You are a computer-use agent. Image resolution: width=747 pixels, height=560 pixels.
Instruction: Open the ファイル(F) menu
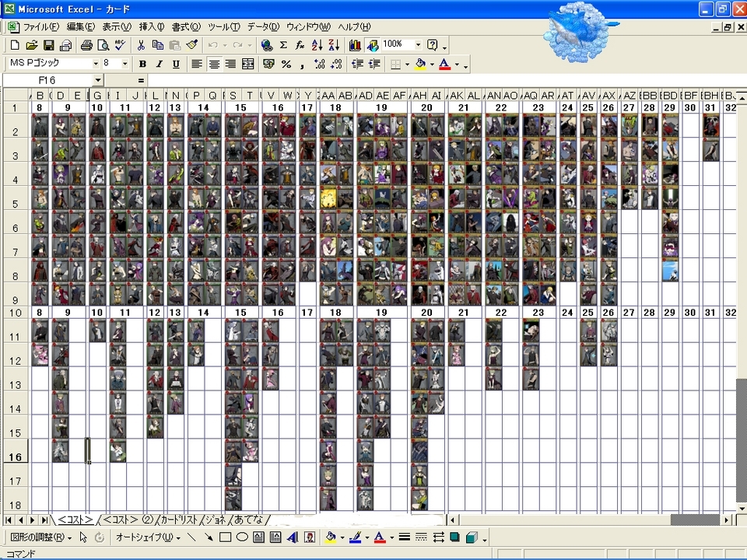pyautogui.click(x=41, y=27)
